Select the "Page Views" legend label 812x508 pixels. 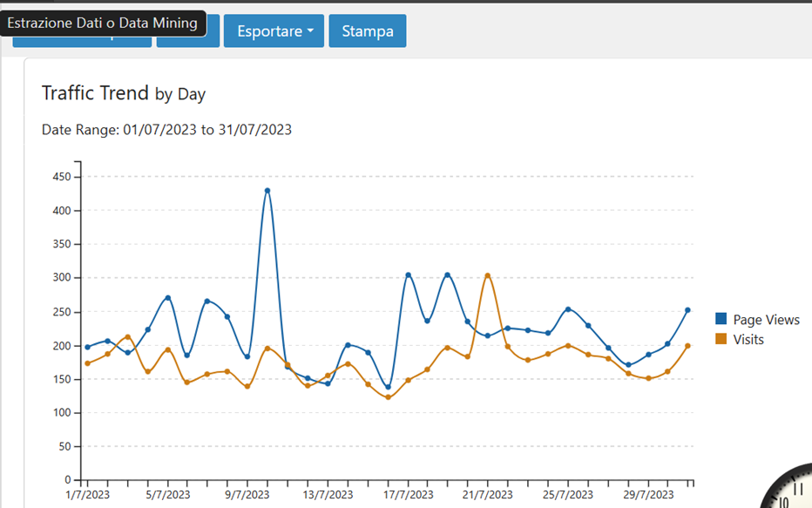(x=766, y=320)
